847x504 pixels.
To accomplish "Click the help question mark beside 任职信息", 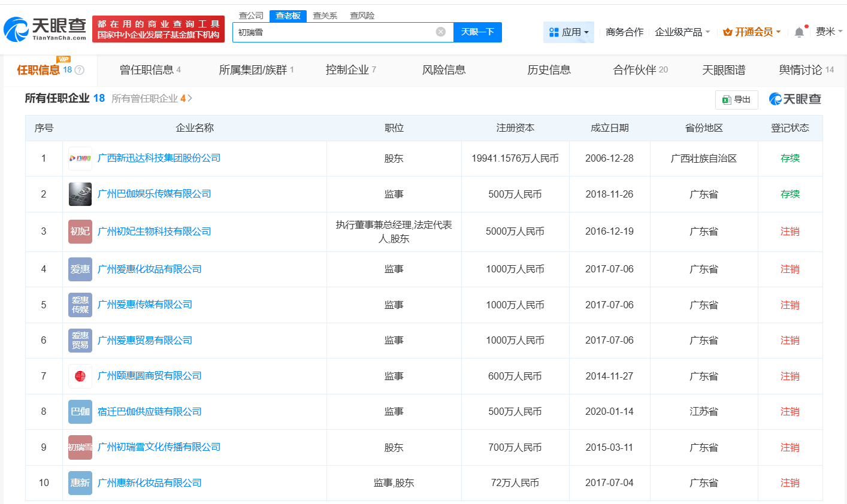I will [80, 70].
